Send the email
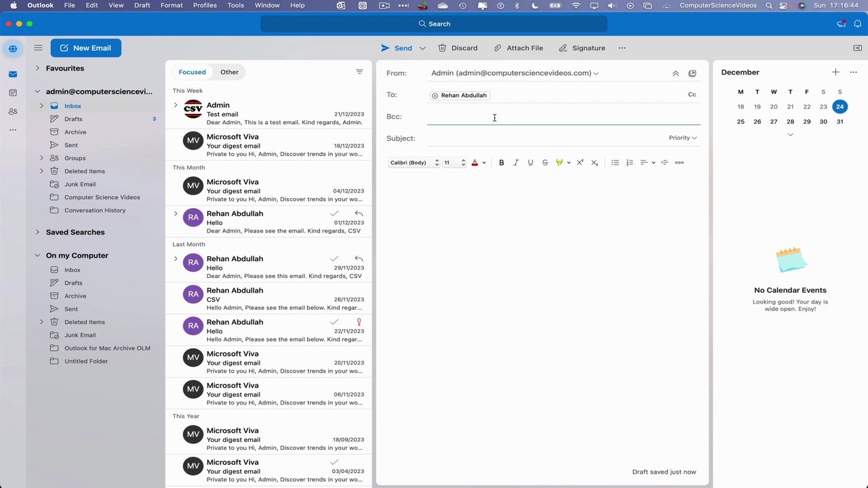This screenshot has width=868, height=488. click(397, 48)
